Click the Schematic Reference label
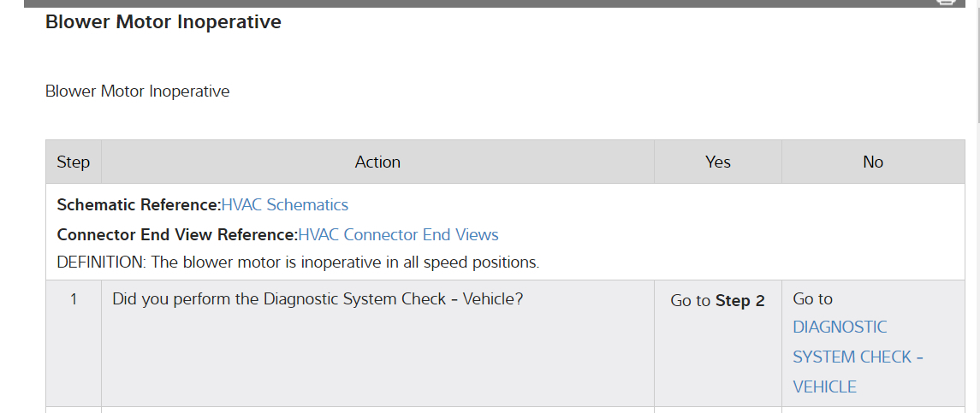The image size is (980, 413). click(138, 205)
